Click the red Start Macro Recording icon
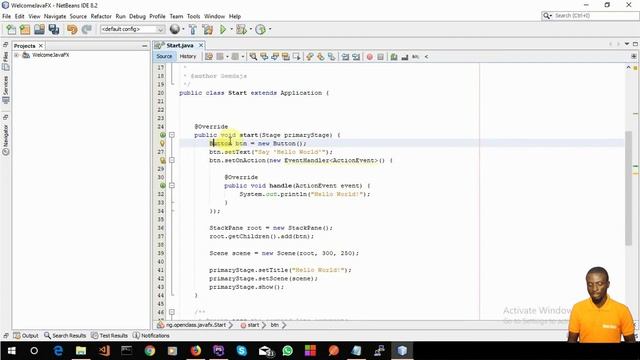This screenshot has height=360, width=640. (x=370, y=57)
